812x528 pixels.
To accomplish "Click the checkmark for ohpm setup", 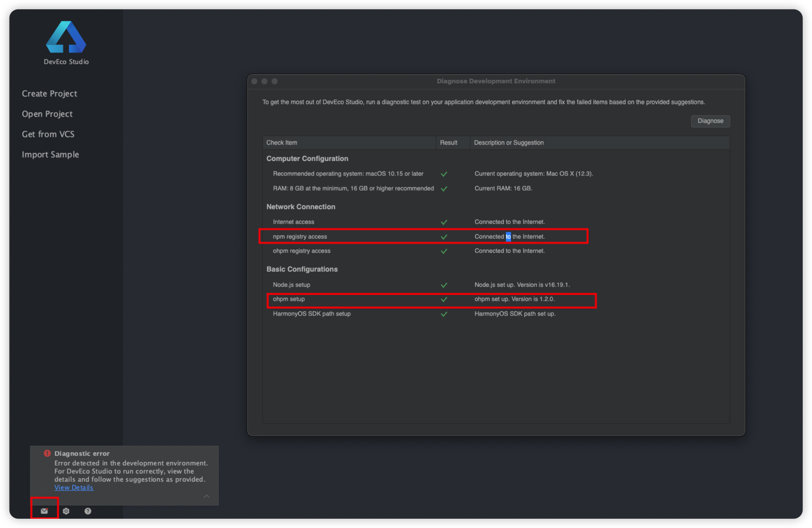I will click(x=444, y=300).
